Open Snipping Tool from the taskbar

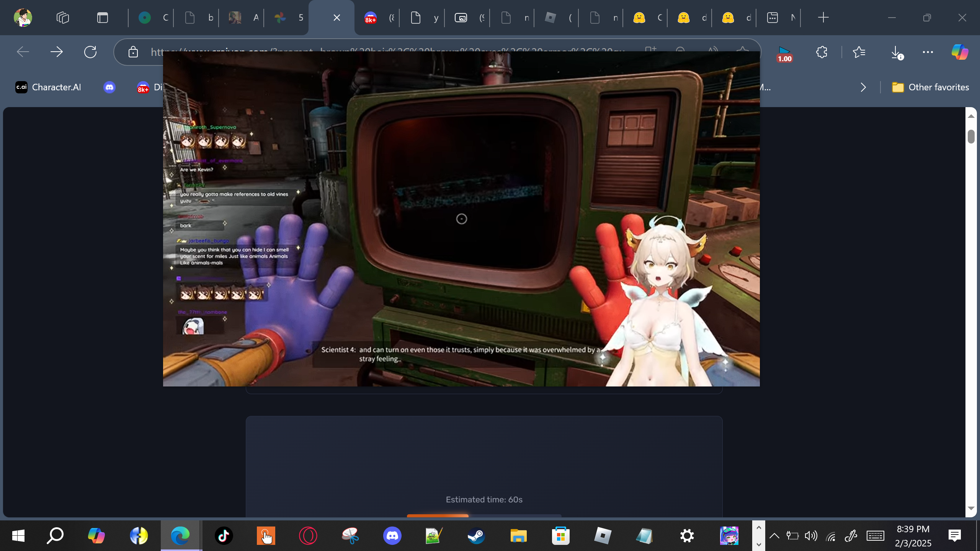pos(350,536)
